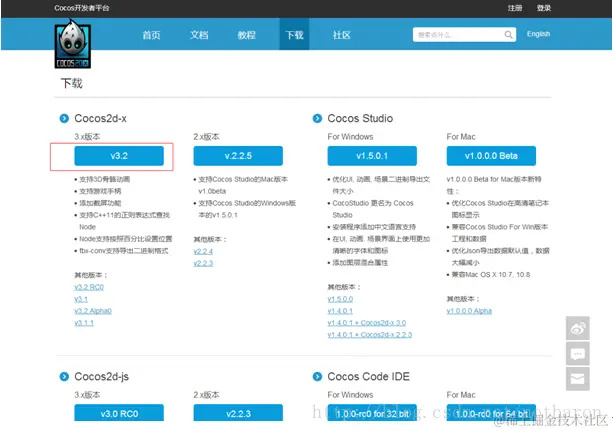The width and height of the screenshot is (613, 432).
Task: Download Cocos Studio v1.0.0.0 Beta for Mac
Action: (x=491, y=156)
